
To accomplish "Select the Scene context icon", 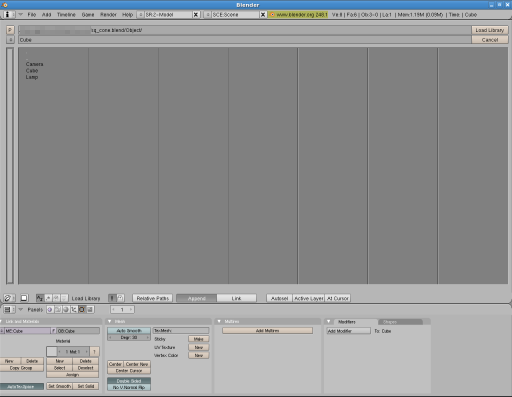I will (90, 310).
